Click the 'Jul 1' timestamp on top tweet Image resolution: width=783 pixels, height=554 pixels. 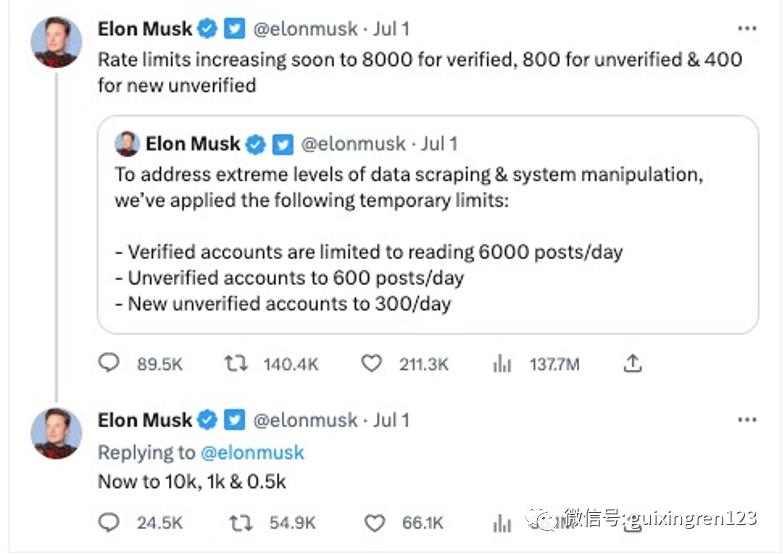(x=391, y=29)
